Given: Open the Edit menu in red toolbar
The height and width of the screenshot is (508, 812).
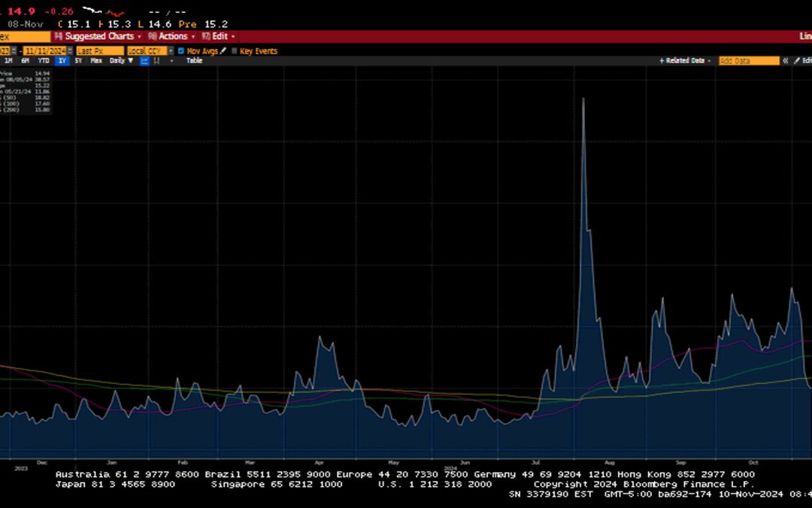Looking at the screenshot, I should click(219, 36).
